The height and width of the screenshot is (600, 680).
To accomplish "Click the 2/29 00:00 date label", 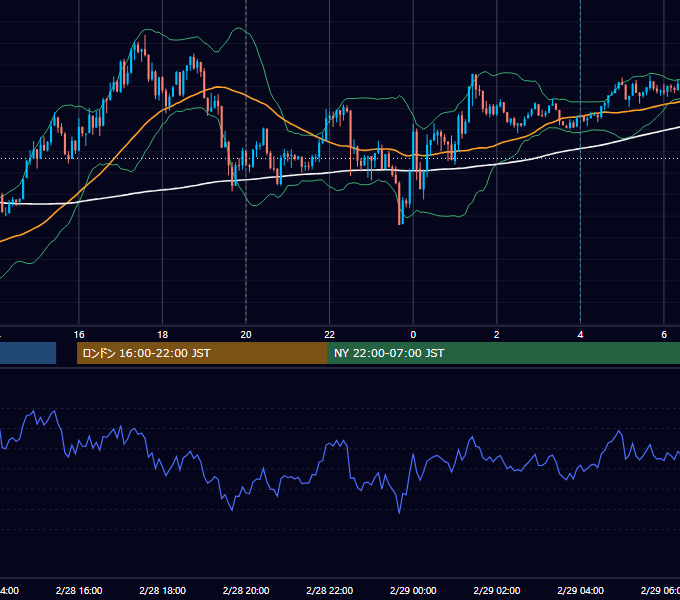I will tap(413, 590).
